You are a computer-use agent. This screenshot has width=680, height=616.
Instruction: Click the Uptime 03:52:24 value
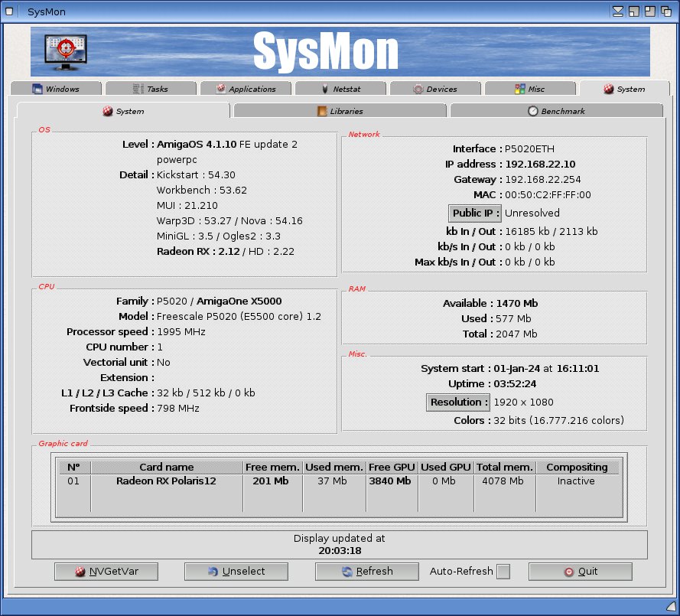coord(515,384)
